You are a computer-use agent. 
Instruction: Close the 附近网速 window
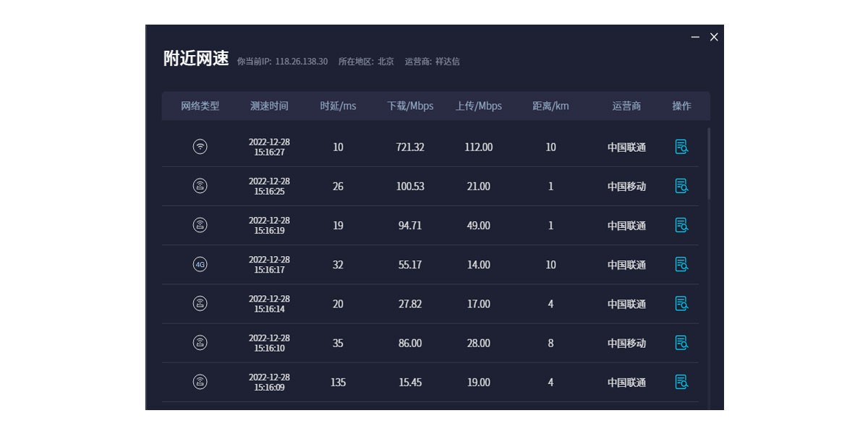point(714,37)
